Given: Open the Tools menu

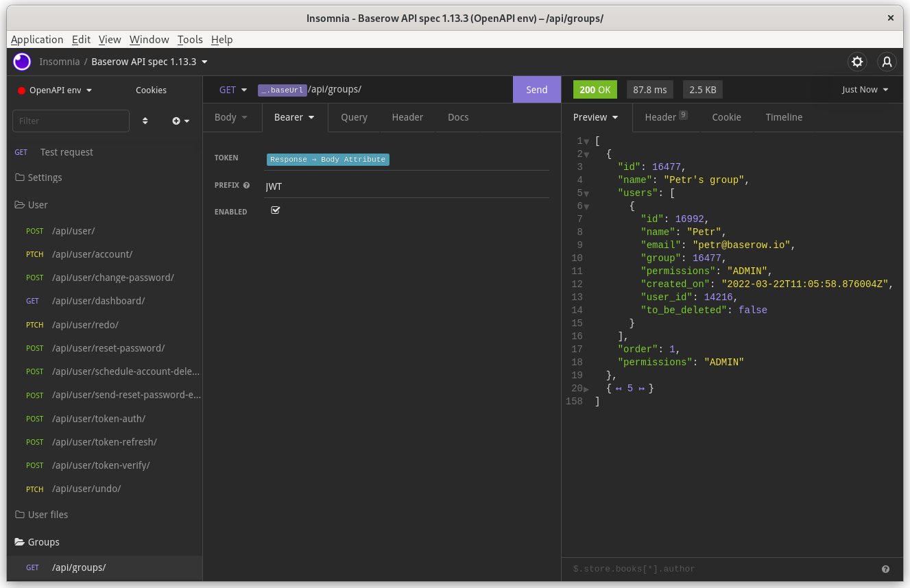Looking at the screenshot, I should [190, 40].
